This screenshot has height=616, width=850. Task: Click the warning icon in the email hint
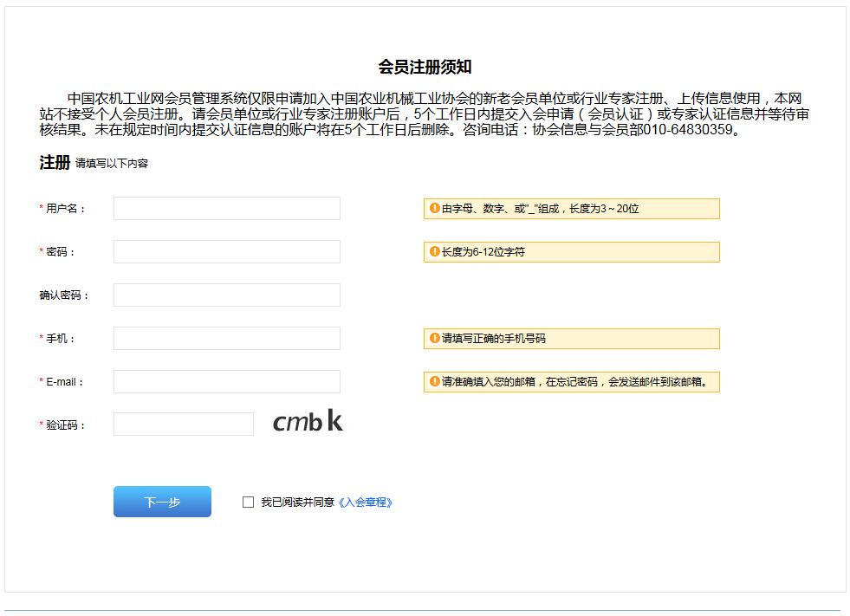tap(435, 382)
